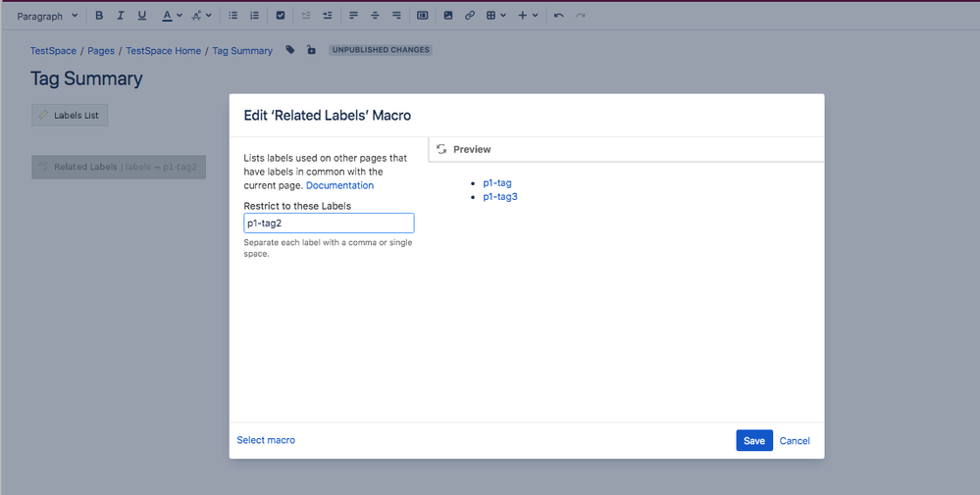Insert a task list checkbox
Screen dimensions: 980x495
pyautogui.click(x=281, y=15)
